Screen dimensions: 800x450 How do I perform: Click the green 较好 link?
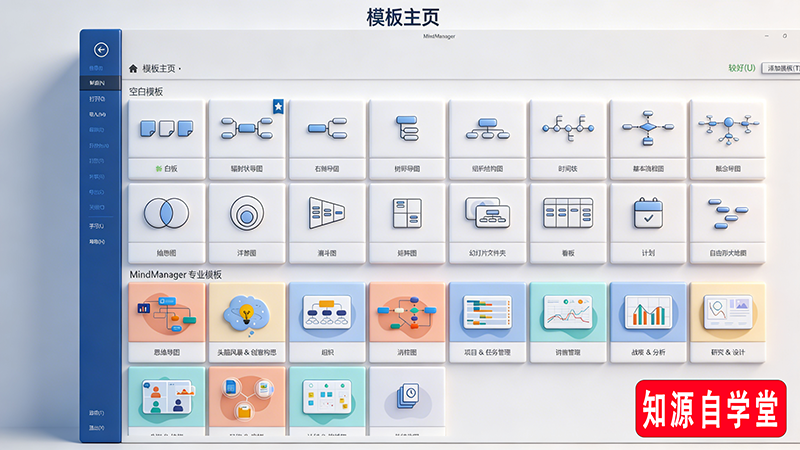point(741,68)
